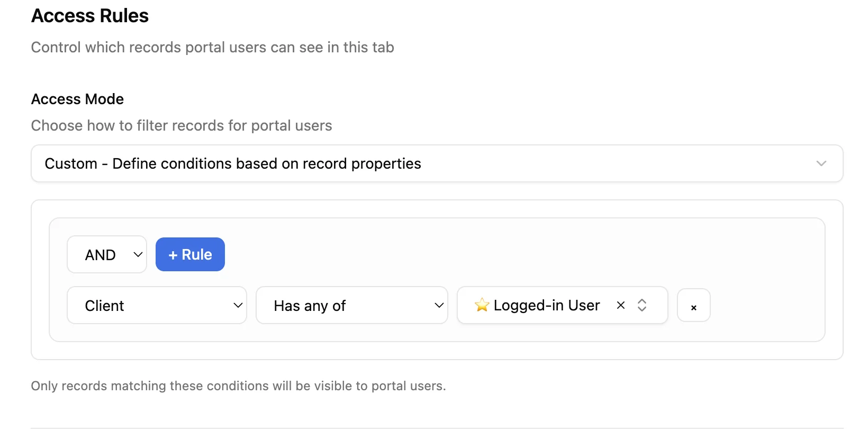This screenshot has width=868, height=441.
Task: Open the Access Mode dropdown
Action: pos(437,163)
